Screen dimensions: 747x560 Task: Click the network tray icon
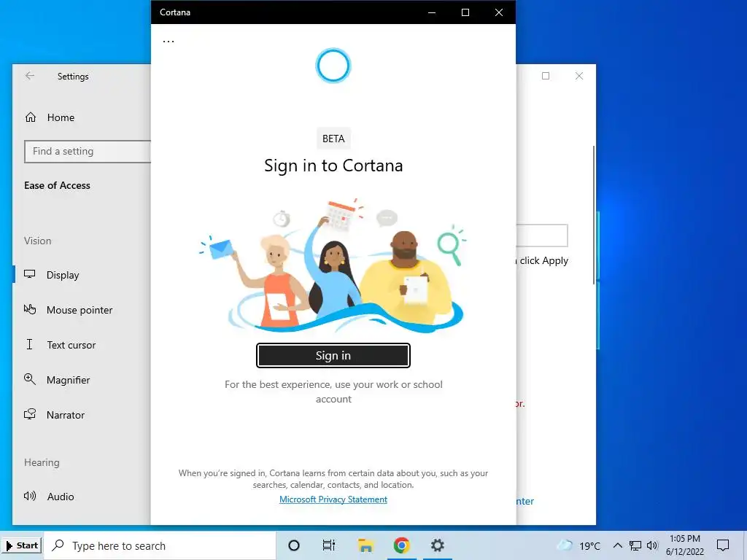pyautogui.click(x=635, y=545)
